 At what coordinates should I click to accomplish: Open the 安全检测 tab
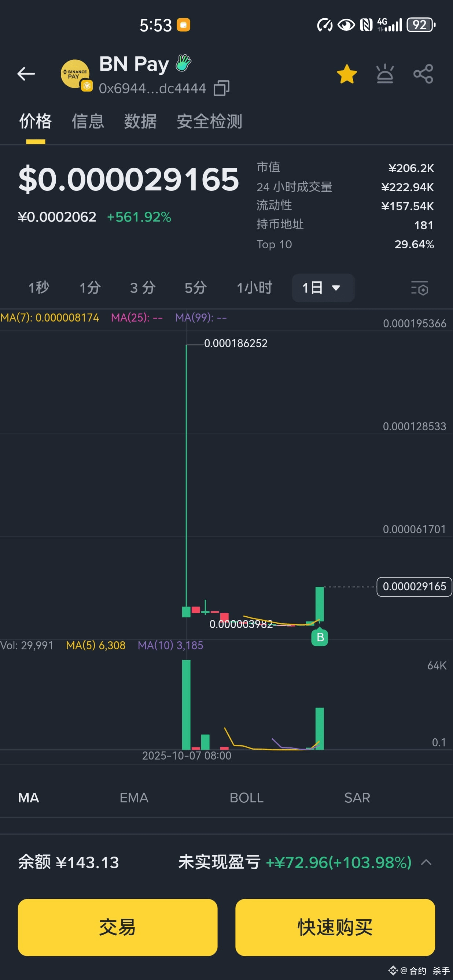coord(209,122)
